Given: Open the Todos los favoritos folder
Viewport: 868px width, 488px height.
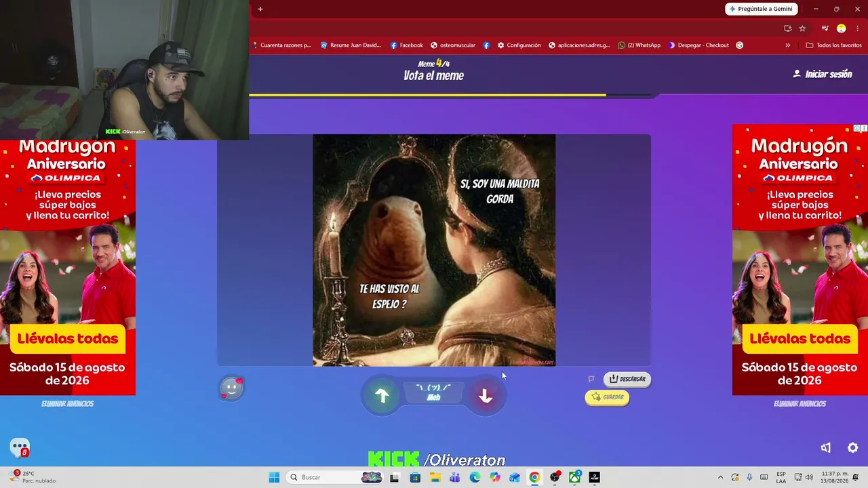Looking at the screenshot, I should point(833,45).
